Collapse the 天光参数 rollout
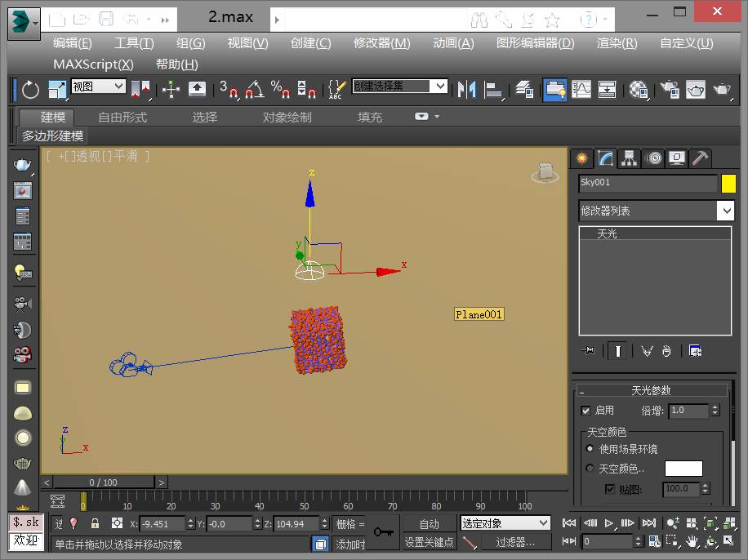This screenshot has height=560, width=748. (x=651, y=391)
